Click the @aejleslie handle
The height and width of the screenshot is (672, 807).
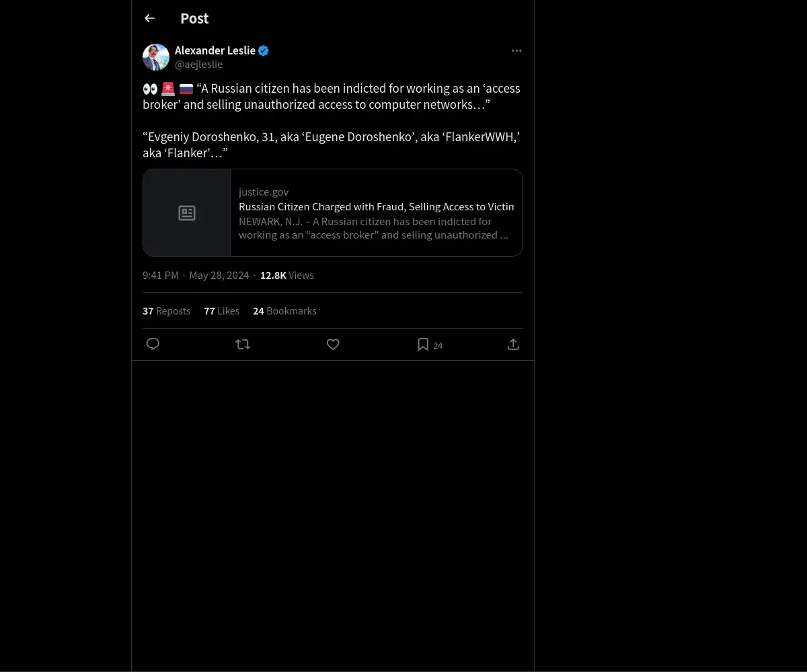coord(198,65)
